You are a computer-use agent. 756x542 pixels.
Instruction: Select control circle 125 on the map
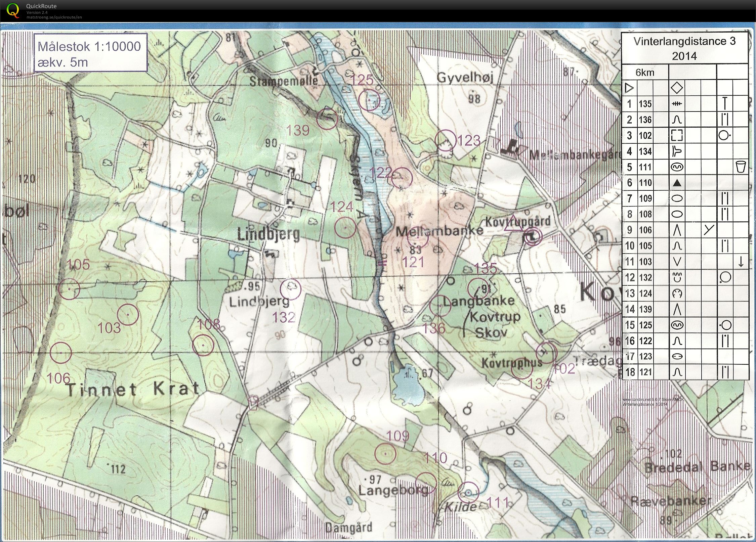369,100
